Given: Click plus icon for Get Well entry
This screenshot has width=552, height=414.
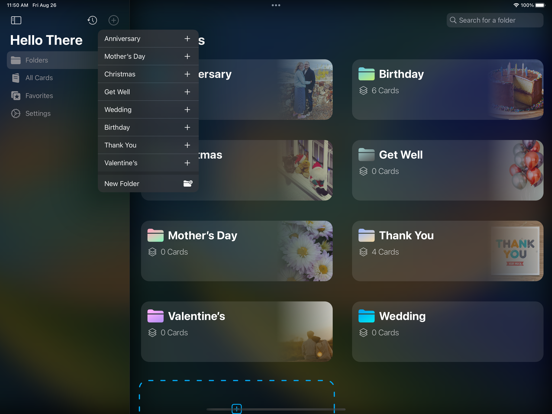Looking at the screenshot, I should point(187,92).
